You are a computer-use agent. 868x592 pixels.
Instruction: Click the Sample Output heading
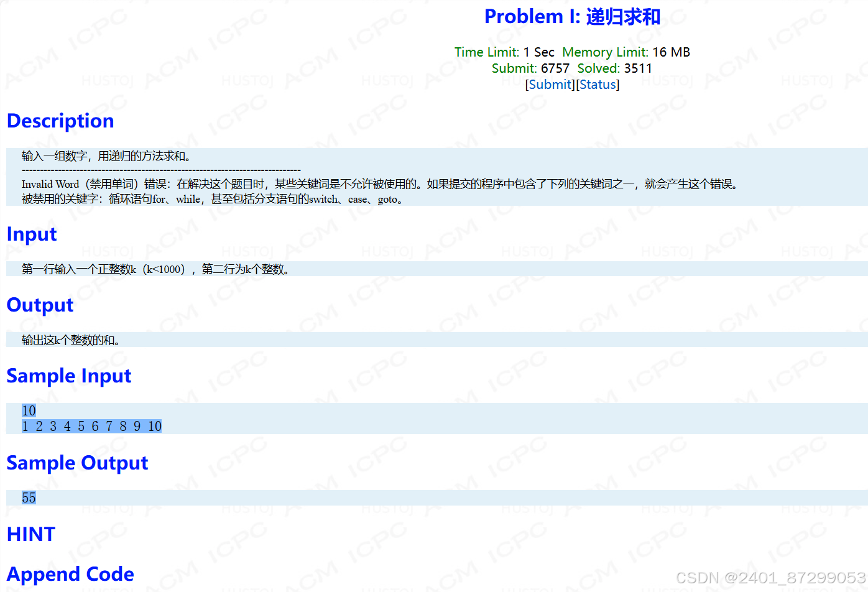[77, 463]
